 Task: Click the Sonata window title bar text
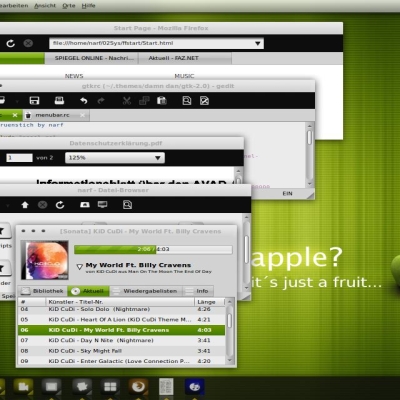pyautogui.click(x=140, y=231)
